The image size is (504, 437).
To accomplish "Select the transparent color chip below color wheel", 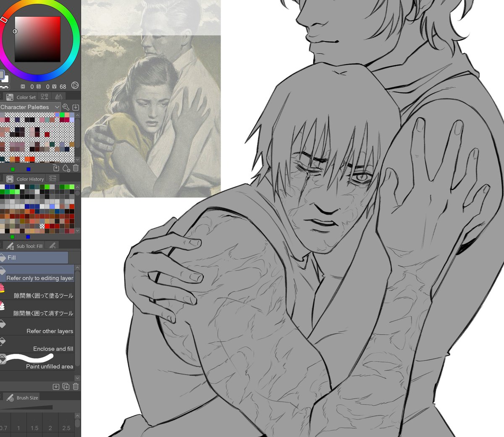I will [4, 86].
